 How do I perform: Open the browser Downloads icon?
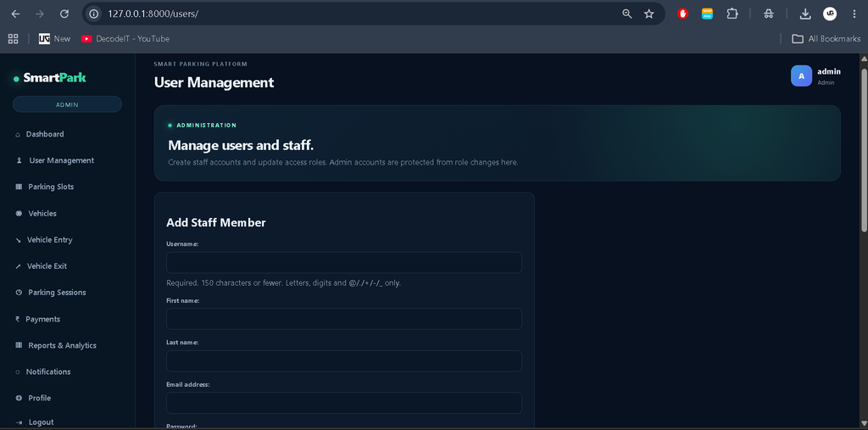coord(805,14)
